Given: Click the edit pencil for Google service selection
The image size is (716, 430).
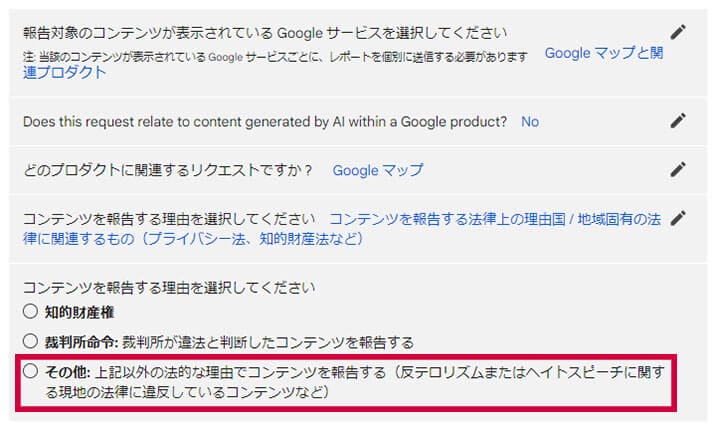Looking at the screenshot, I should pos(678,33).
